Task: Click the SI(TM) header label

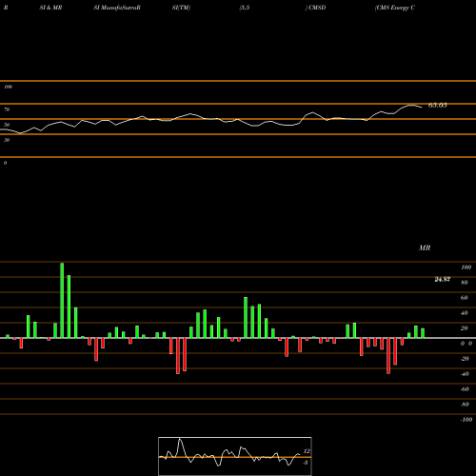Action: (x=181, y=8)
